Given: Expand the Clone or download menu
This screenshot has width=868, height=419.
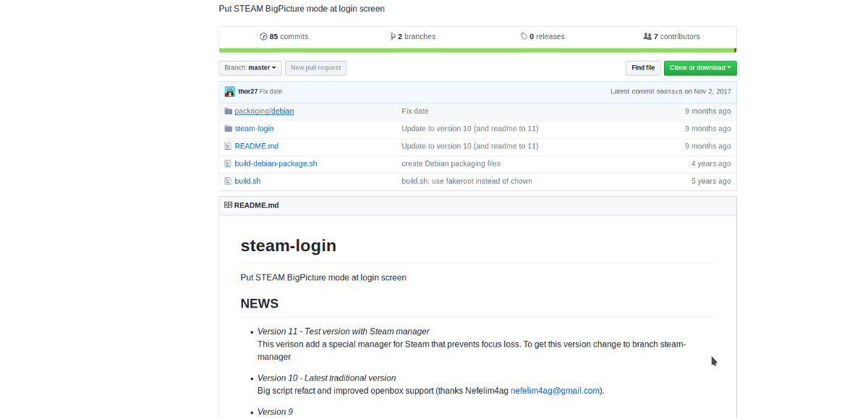Looking at the screenshot, I should (x=700, y=68).
